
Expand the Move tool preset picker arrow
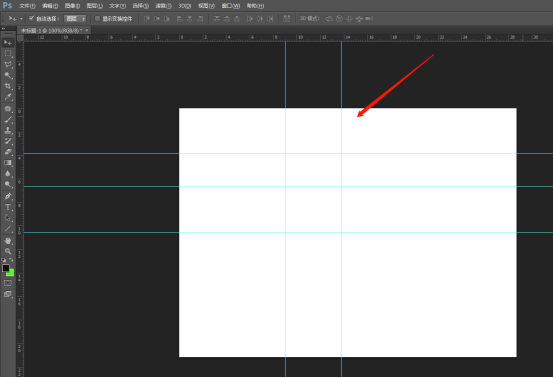click(21, 19)
